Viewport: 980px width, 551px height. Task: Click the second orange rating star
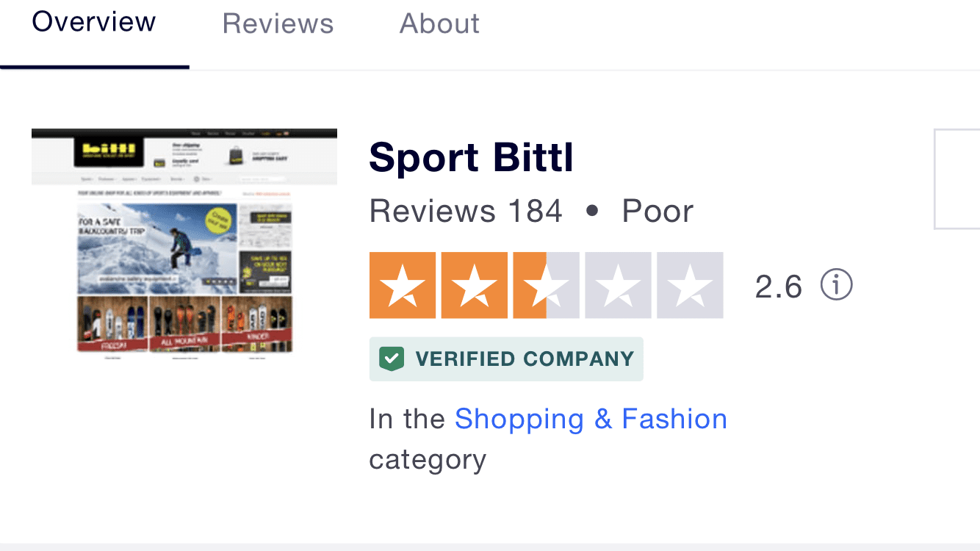click(474, 286)
